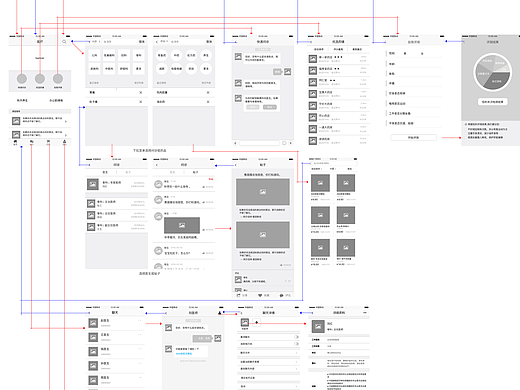The height and width of the screenshot is (390, 520).
Task: Go back using chevron in post feed wireframe header
Action: (157, 165)
